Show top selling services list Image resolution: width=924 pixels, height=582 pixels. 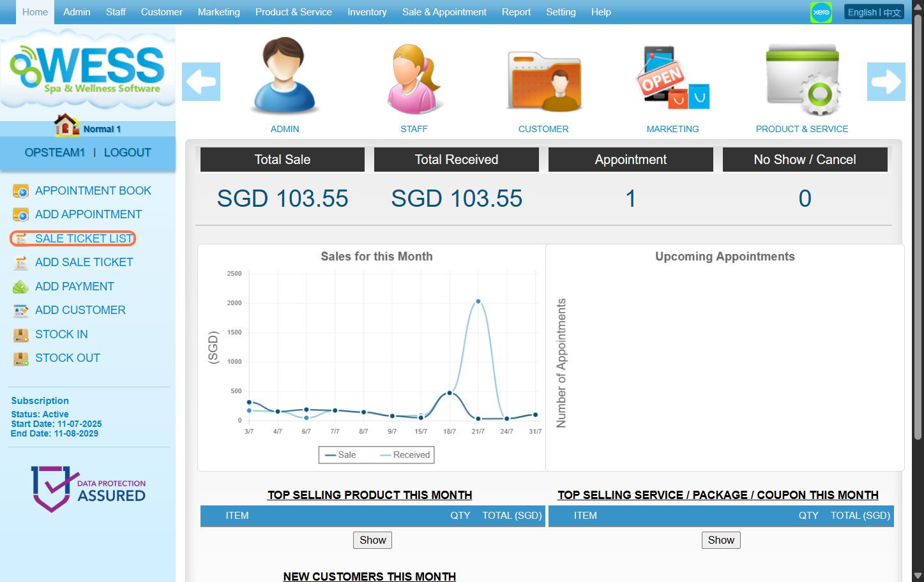720,540
